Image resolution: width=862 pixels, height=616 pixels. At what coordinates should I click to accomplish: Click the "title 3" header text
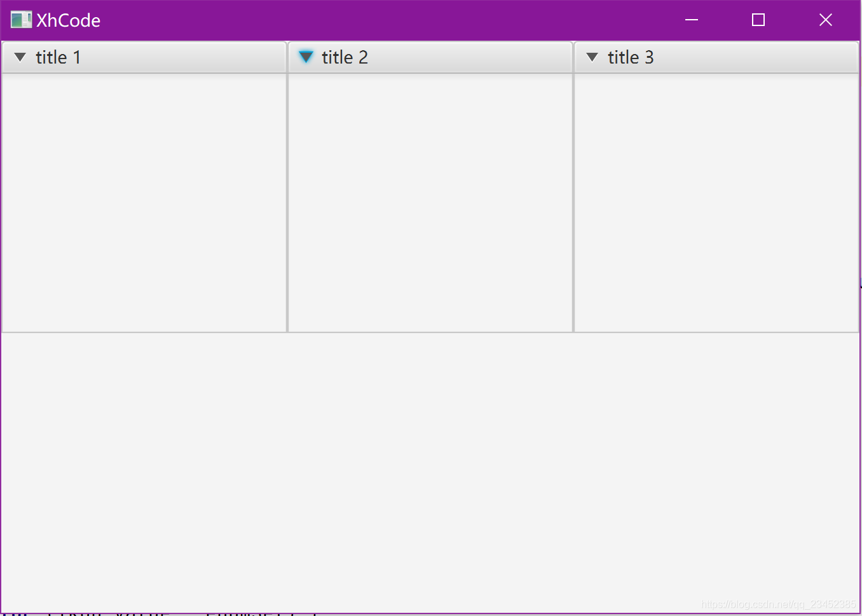click(x=631, y=57)
